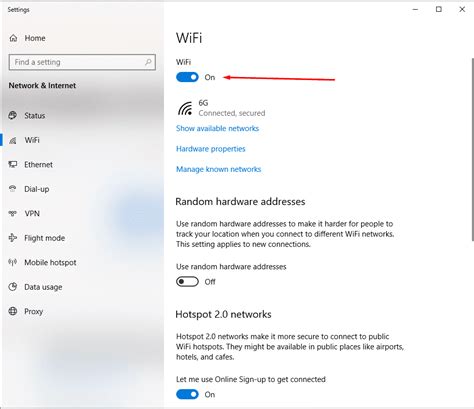The image size is (474, 409).
Task: Click the Data usage pie icon
Action: [x=13, y=287]
